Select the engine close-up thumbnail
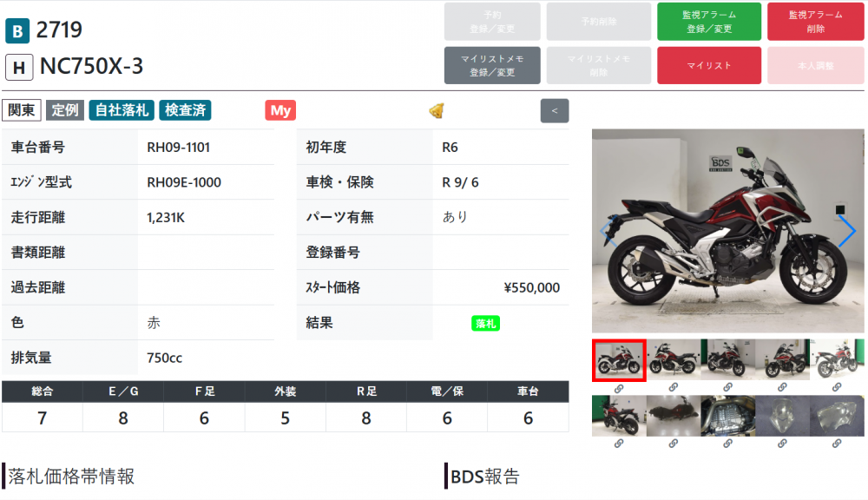Screen dimensions: 868x500 [x=728, y=416]
